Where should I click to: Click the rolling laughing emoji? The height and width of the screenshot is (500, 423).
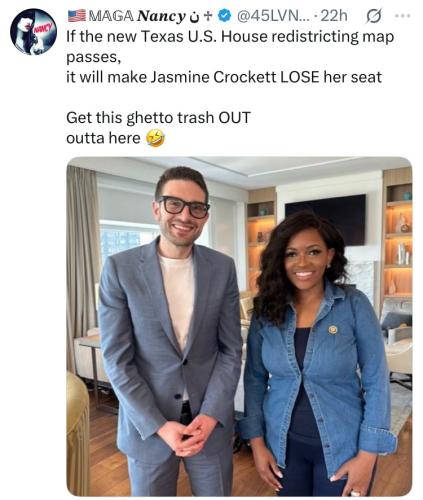pyautogui.click(x=156, y=138)
